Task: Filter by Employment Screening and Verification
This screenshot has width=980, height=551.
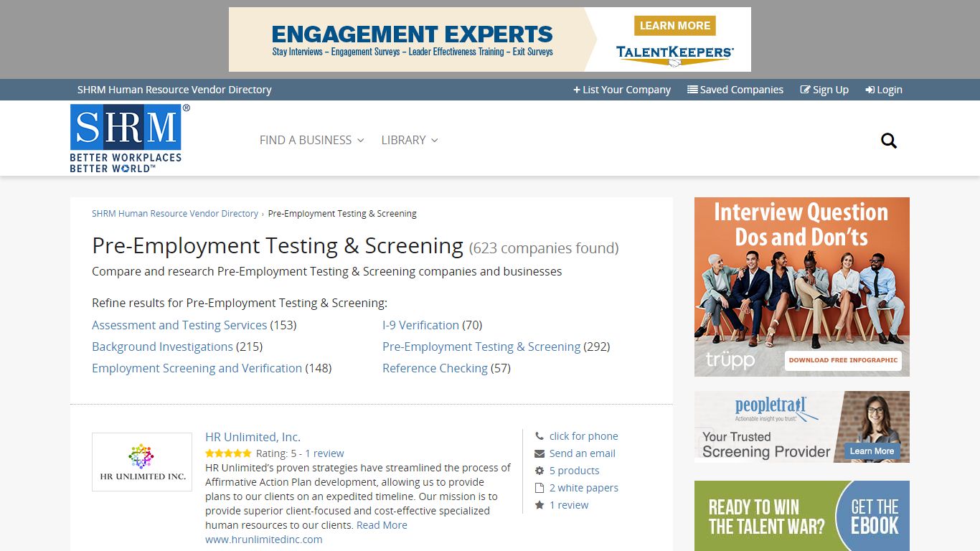Action: coord(197,368)
